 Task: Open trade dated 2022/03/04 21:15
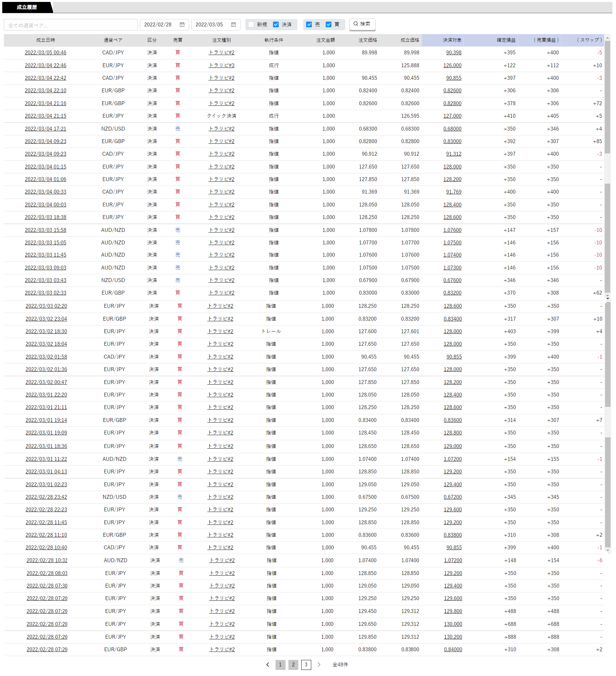pos(46,116)
